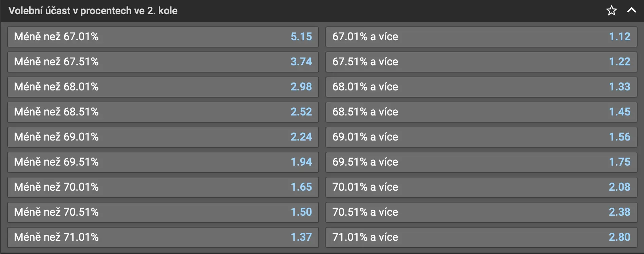Image resolution: width=644 pixels, height=254 pixels.
Task: Select 70.51% a více at 2.38
Action: (481, 212)
